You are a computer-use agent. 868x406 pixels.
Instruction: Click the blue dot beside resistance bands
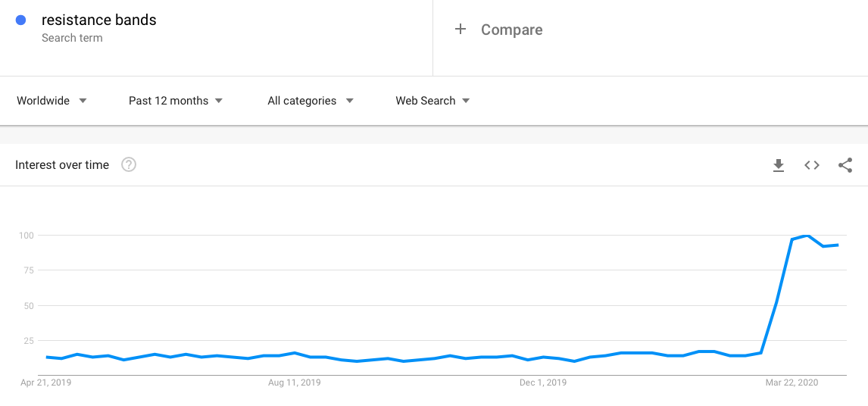point(21,20)
